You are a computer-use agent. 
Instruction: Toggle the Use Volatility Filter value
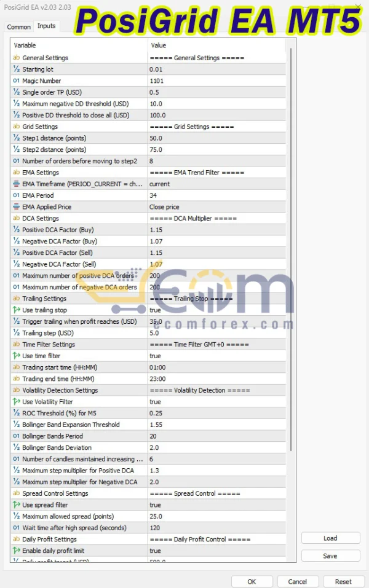[216, 402]
